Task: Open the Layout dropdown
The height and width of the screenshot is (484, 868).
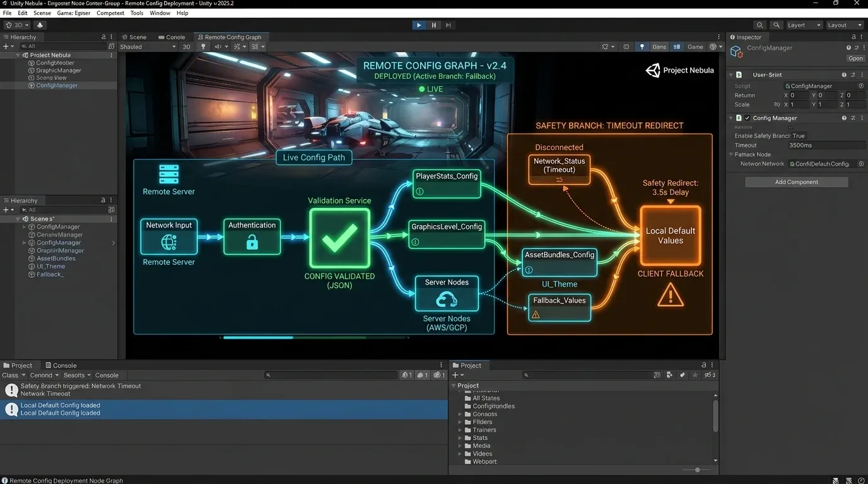Action: (x=844, y=25)
